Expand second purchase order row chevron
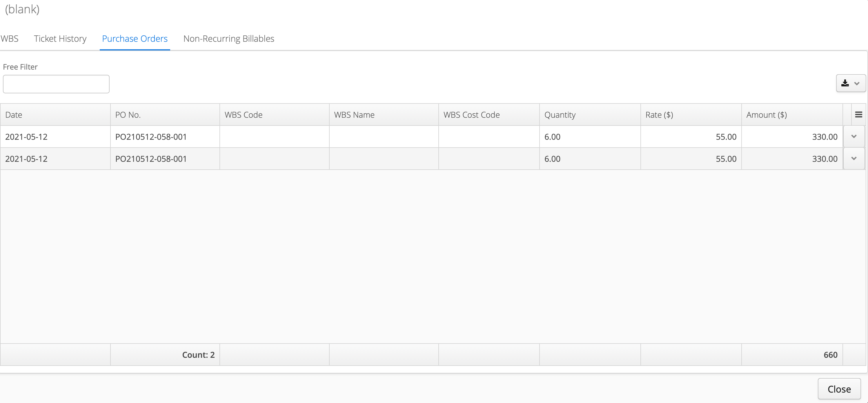Image resolution: width=868 pixels, height=403 pixels. (854, 158)
